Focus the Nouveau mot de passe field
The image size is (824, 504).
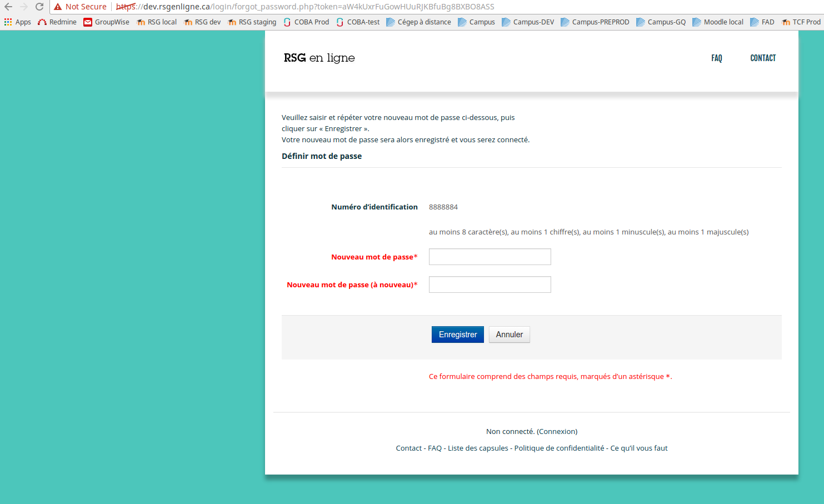pos(490,257)
